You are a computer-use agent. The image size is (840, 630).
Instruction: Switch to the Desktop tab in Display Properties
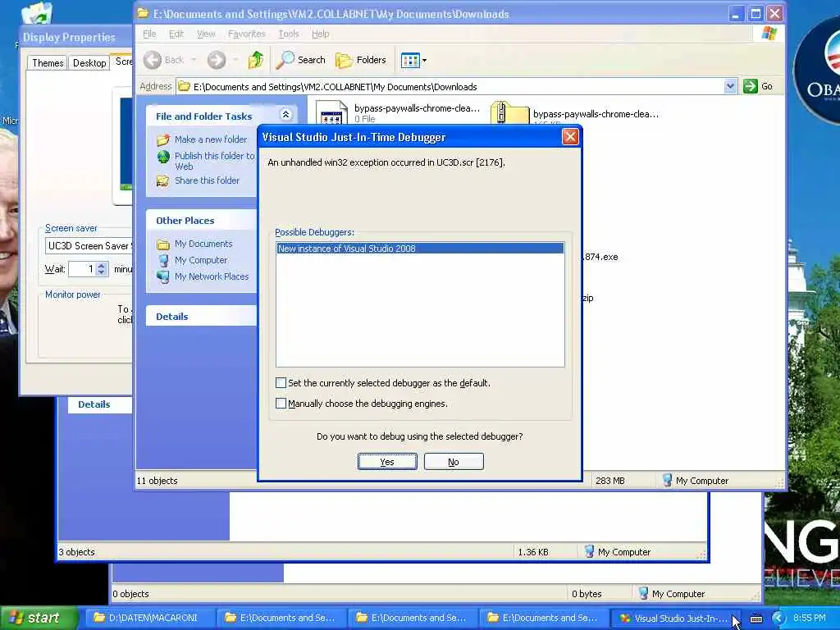pyautogui.click(x=89, y=62)
